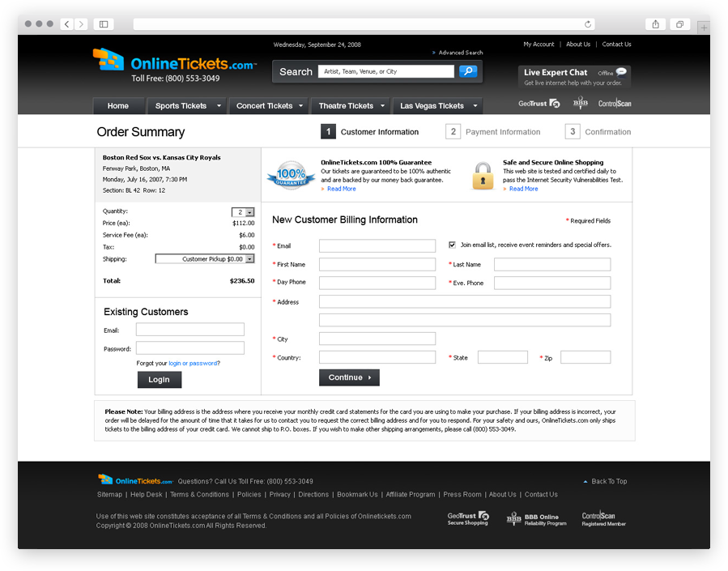Click the BBB badge in the header
Screen dimensions: 728x571
click(581, 103)
